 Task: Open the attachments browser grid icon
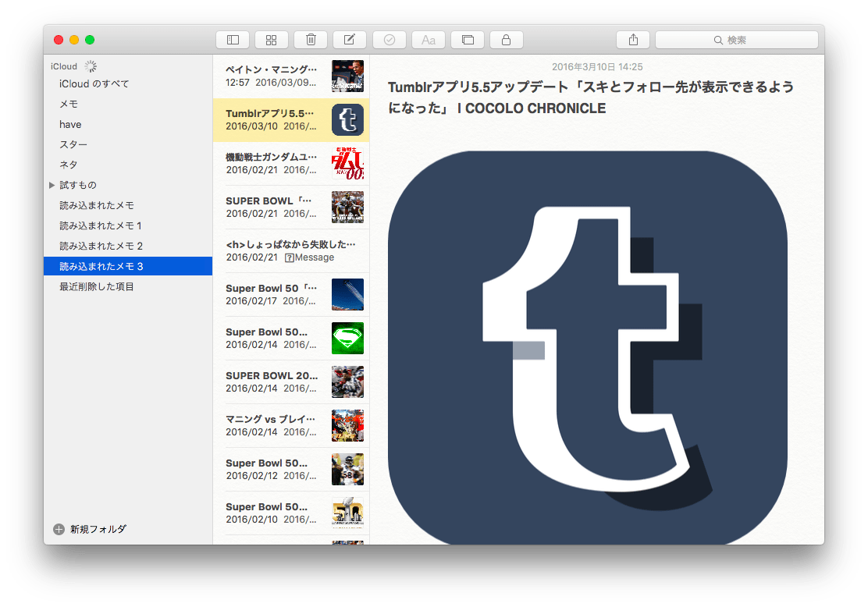pos(272,40)
